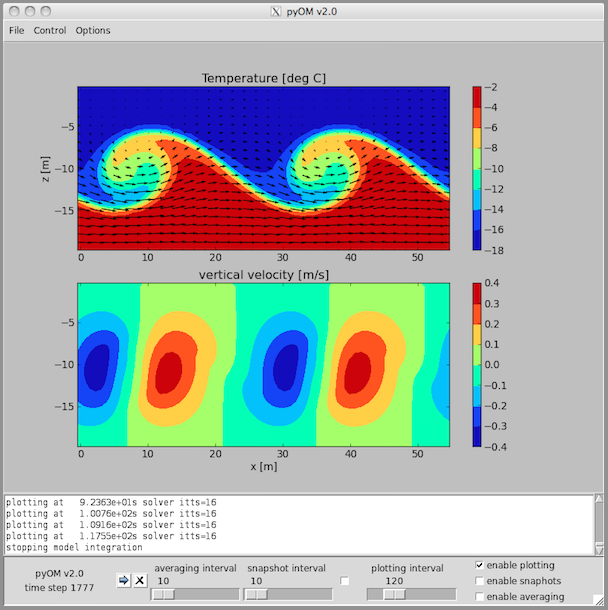Turn on enable averaging checkbox
The image size is (608, 610).
pyautogui.click(x=480, y=597)
